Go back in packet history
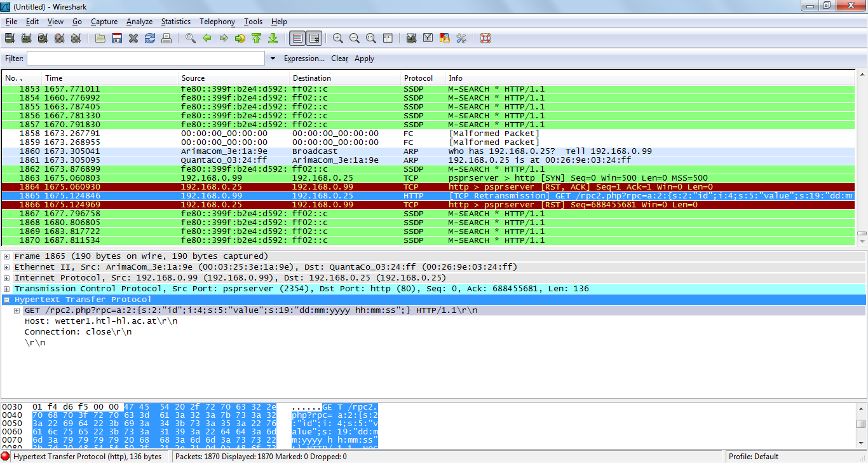This screenshot has height=463, width=868. pos(207,38)
